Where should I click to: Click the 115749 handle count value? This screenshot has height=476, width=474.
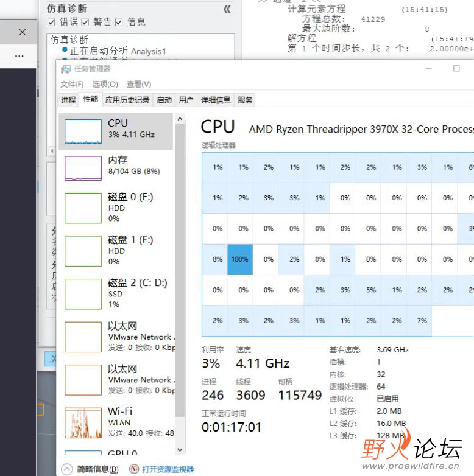(300, 395)
